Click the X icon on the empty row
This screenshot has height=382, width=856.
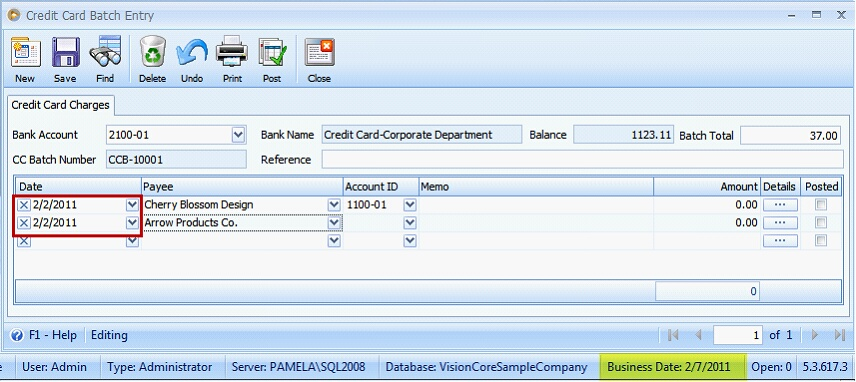pos(24,241)
